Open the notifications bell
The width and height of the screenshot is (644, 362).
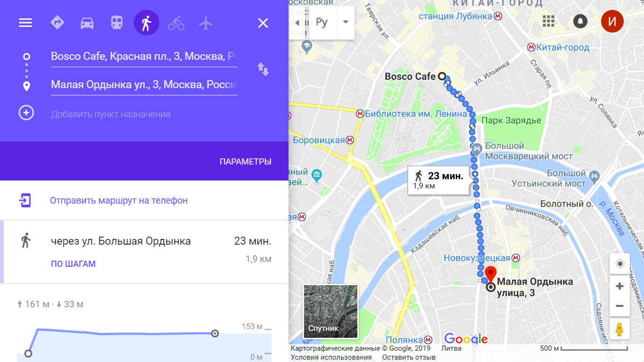580,21
